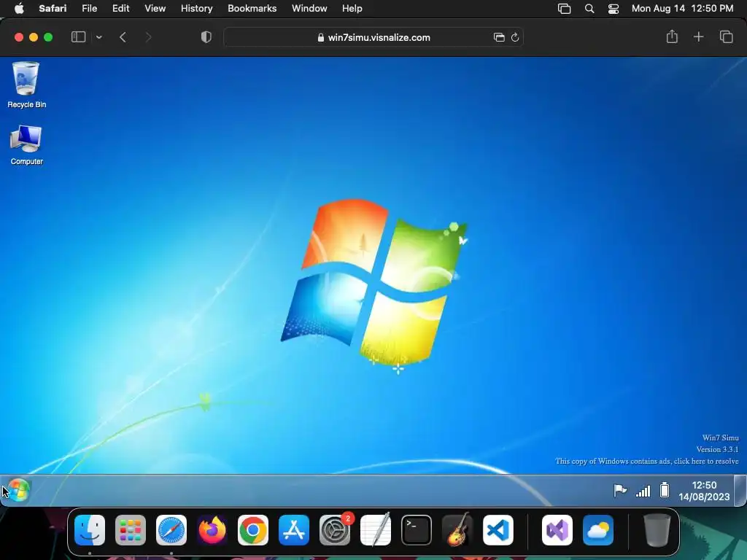Open the Window menu

pyautogui.click(x=309, y=8)
